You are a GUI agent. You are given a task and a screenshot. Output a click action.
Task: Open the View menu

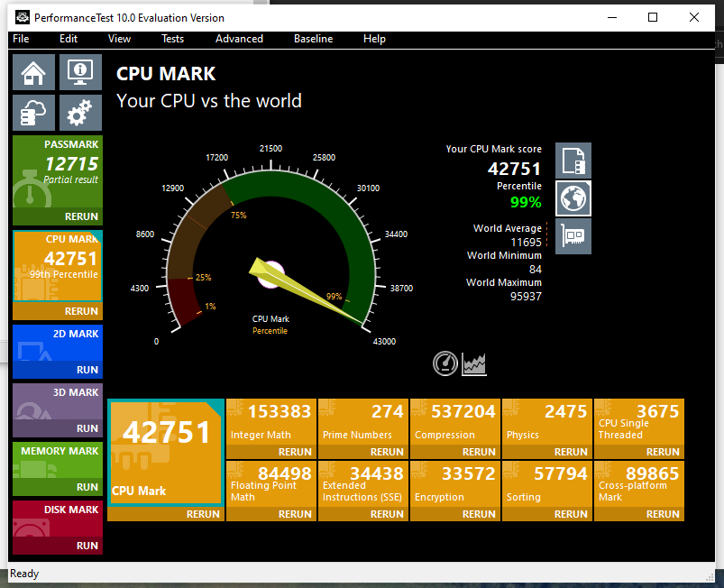pos(119,39)
